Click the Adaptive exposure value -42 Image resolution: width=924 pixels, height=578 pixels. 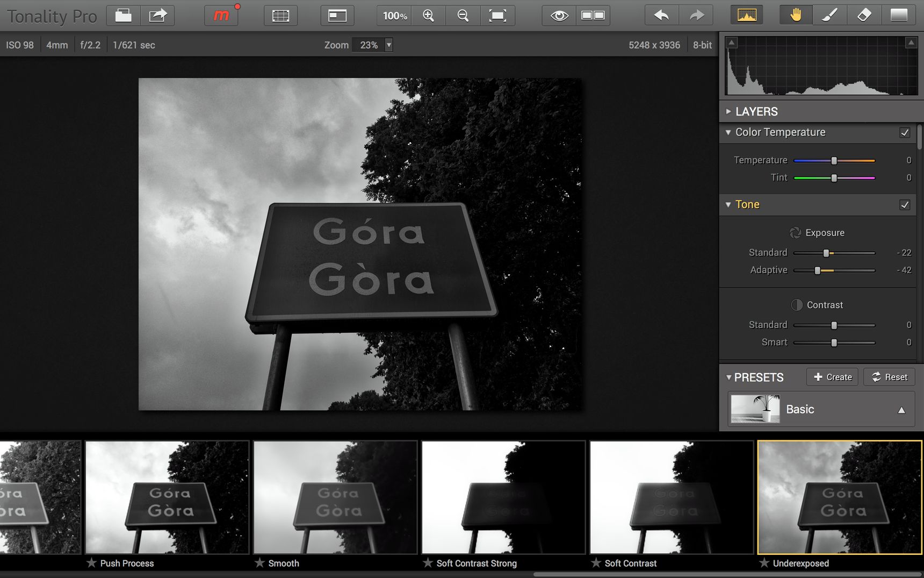(904, 270)
